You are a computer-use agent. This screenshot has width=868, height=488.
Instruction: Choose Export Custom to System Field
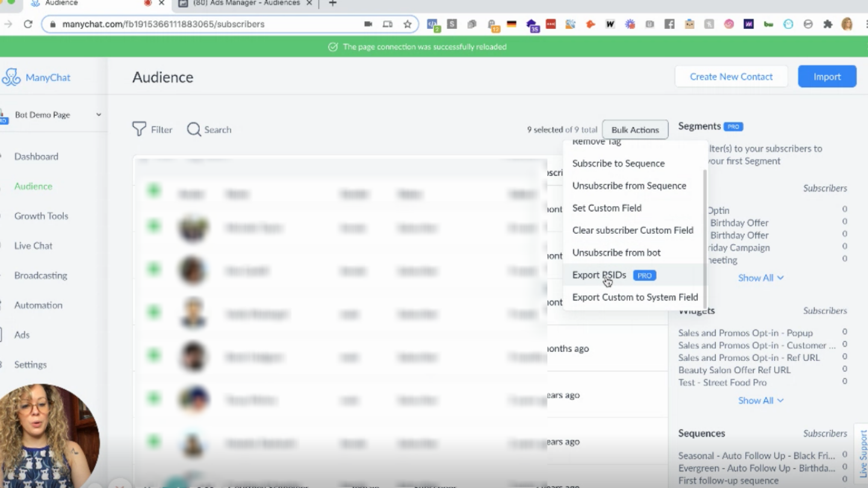coord(633,297)
